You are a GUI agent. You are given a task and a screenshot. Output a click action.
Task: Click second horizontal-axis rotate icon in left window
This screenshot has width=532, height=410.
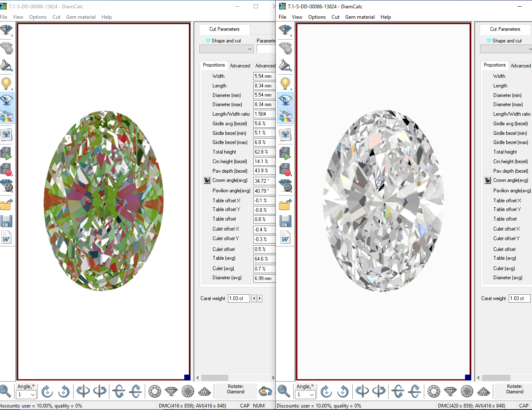click(x=136, y=391)
